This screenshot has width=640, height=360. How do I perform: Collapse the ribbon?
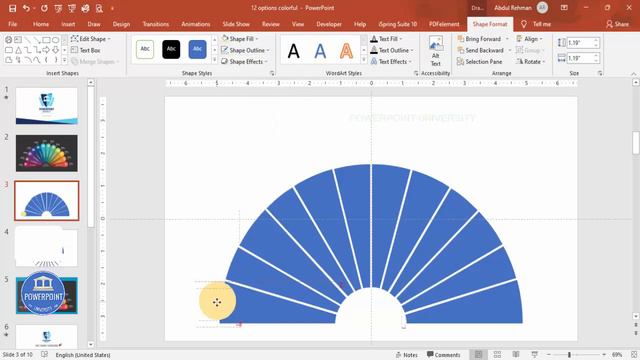tap(633, 73)
